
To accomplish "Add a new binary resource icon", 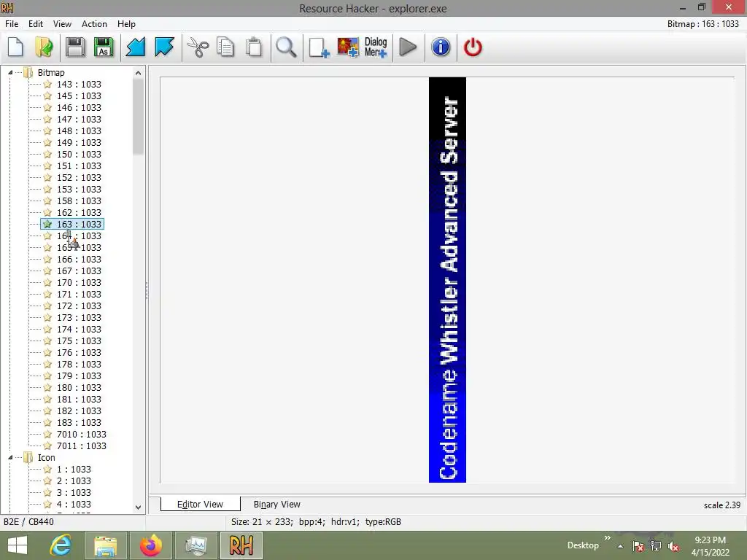I will pos(319,47).
